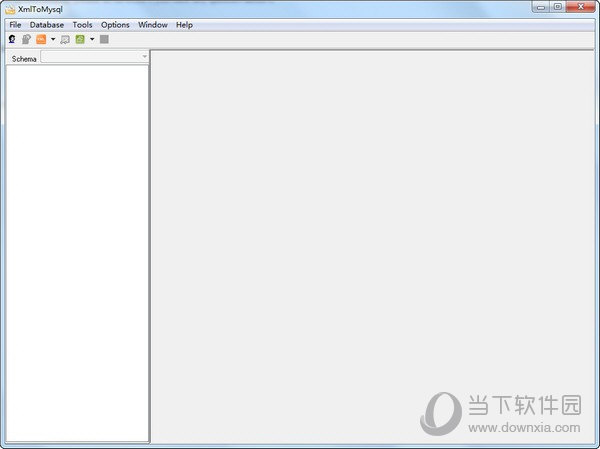Screen dimensions: 600x449
Task: Open the Window menu
Action: 153,25
